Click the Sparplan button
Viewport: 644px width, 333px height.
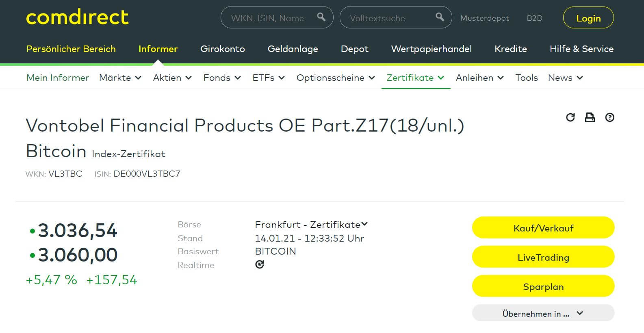[x=543, y=286]
